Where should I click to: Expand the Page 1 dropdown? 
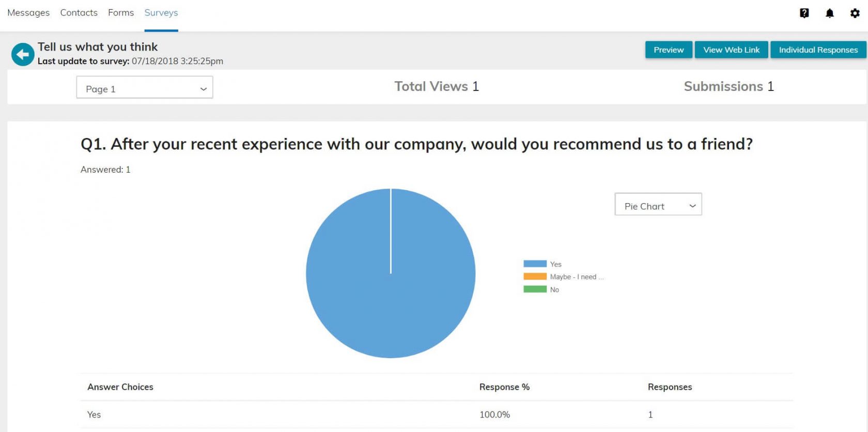(145, 88)
